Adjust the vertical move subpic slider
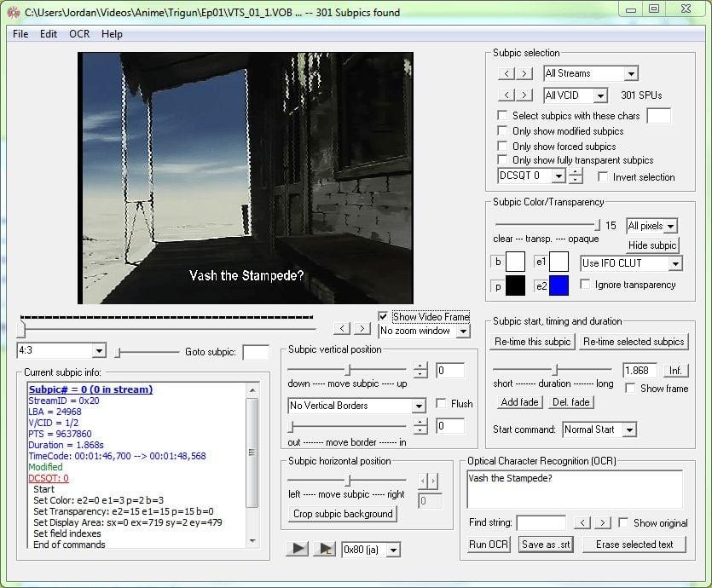Image resolution: width=712 pixels, height=588 pixels. (x=347, y=370)
